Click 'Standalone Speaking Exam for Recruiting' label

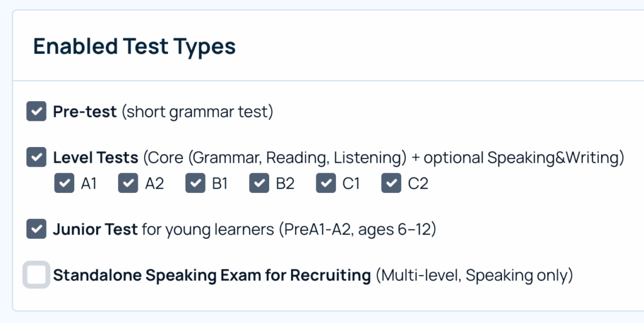tap(212, 275)
